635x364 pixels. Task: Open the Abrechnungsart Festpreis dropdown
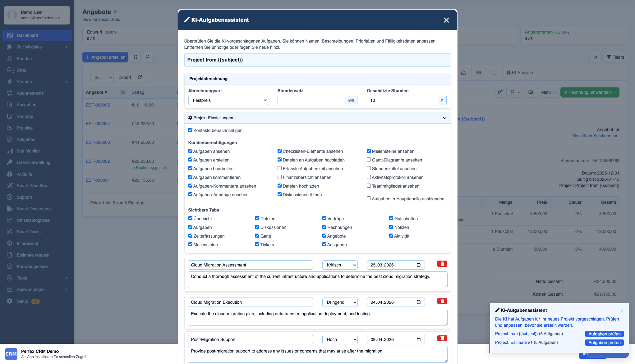pos(228,100)
